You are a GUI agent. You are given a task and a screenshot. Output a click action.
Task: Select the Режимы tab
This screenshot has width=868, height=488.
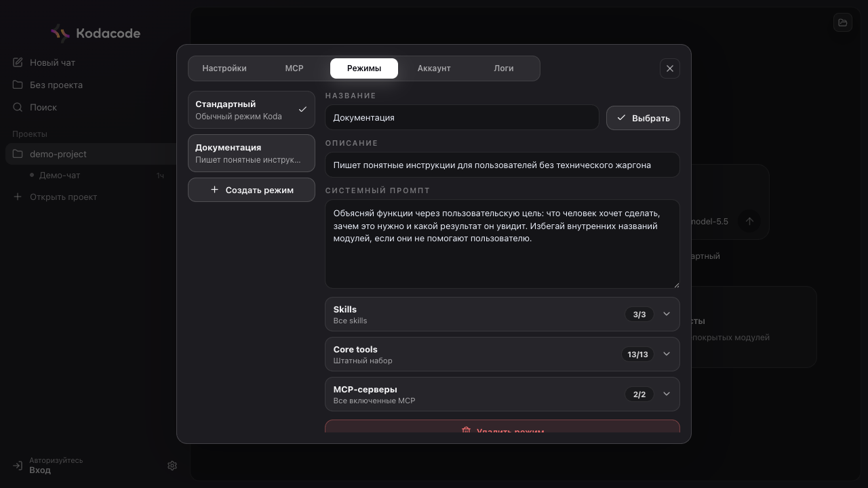[364, 68]
